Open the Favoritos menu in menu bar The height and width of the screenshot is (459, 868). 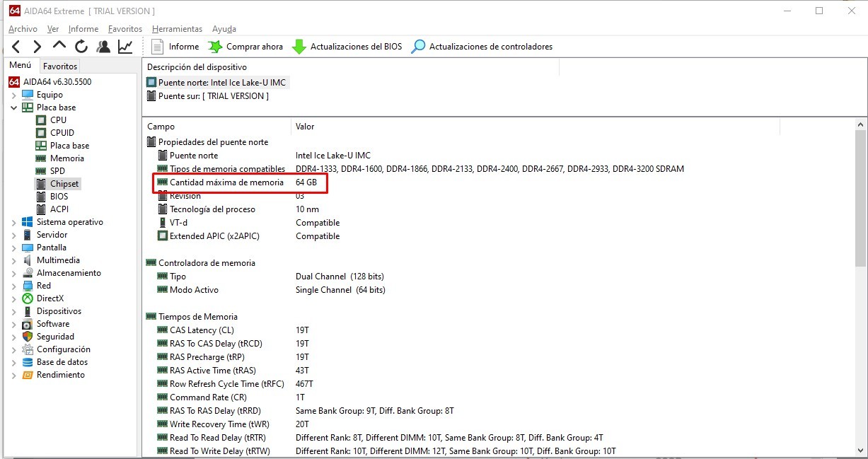[x=125, y=29]
